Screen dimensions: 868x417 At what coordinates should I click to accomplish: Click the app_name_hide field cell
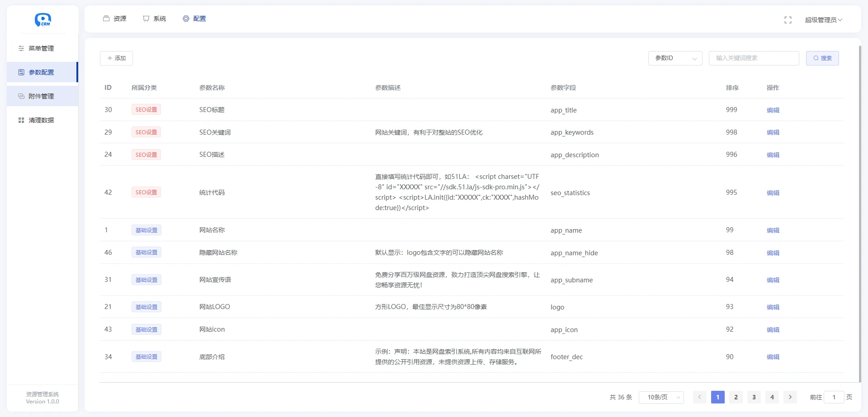[574, 253]
